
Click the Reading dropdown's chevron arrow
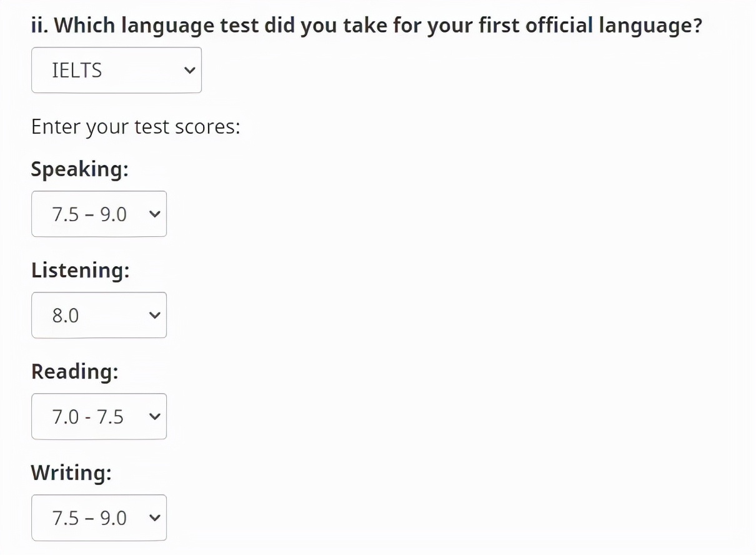(155, 416)
